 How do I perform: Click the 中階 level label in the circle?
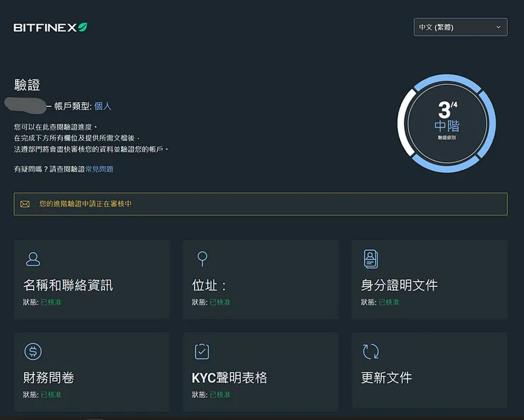pyautogui.click(x=447, y=126)
